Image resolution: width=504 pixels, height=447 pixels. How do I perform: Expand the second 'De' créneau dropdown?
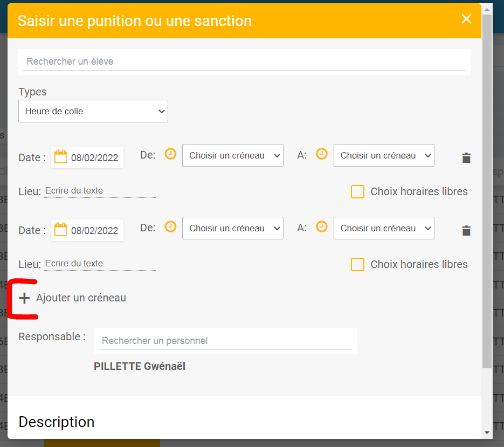point(233,228)
